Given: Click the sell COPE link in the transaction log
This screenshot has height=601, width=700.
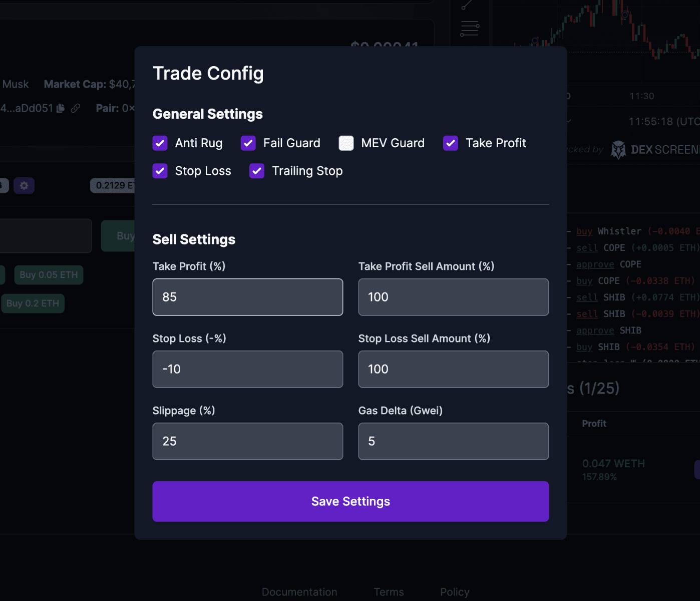Looking at the screenshot, I should click(x=587, y=247).
